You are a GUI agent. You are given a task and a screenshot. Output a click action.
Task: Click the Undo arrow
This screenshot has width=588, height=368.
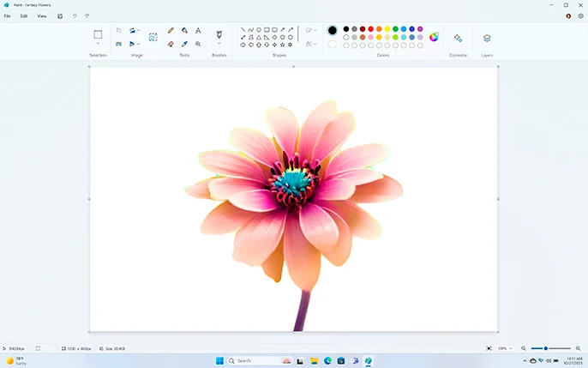[75, 16]
